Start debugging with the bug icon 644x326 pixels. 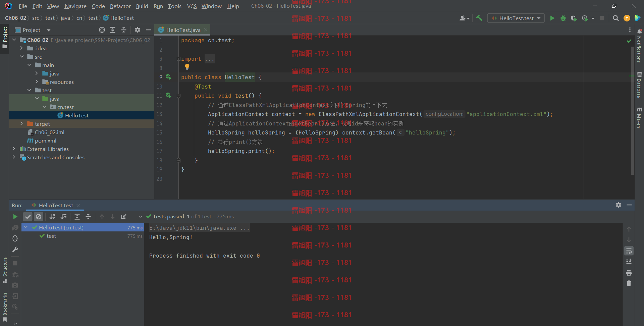click(x=563, y=18)
